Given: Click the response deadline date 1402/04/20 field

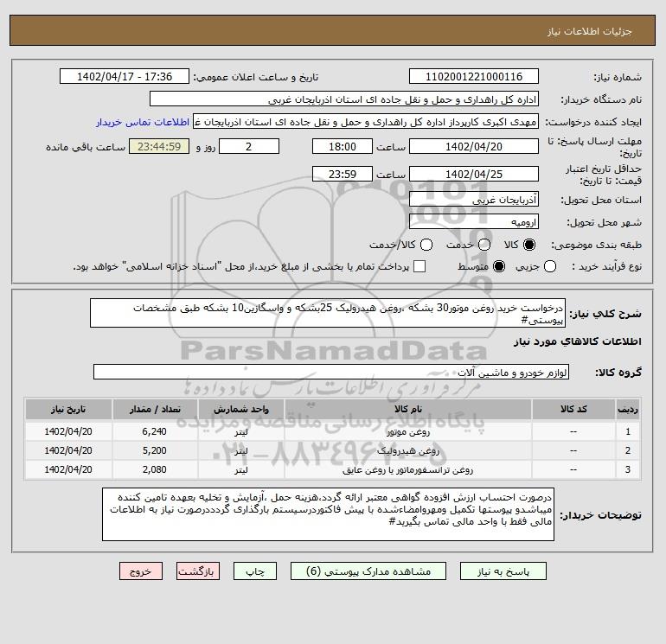Looking at the screenshot, I should tap(474, 146).
